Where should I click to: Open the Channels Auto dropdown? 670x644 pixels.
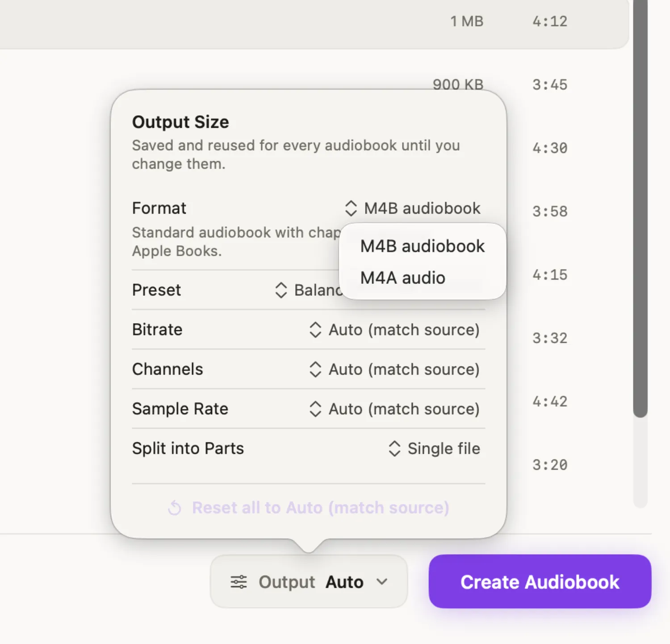pyautogui.click(x=394, y=370)
